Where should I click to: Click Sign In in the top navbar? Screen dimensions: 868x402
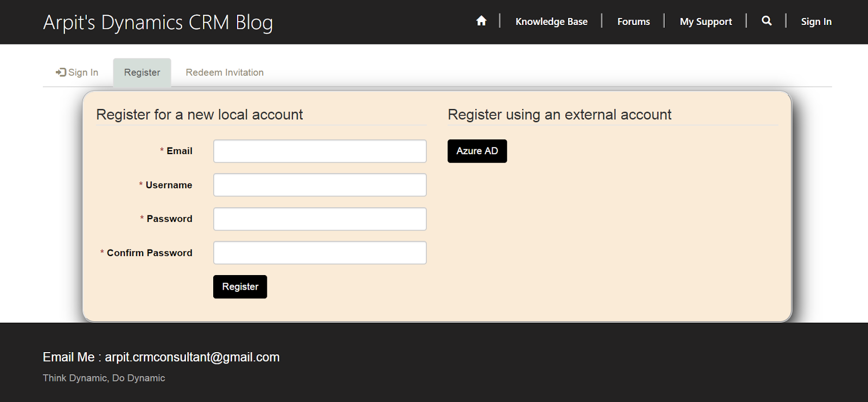click(816, 22)
